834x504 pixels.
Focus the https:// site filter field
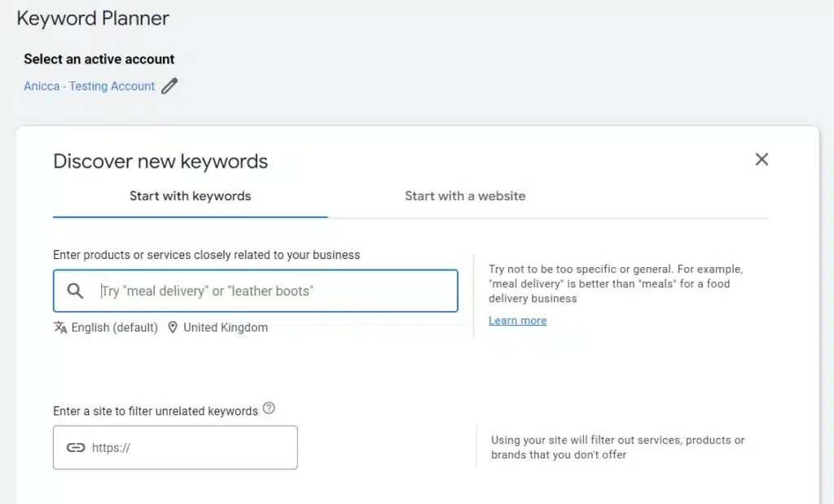tap(175, 448)
